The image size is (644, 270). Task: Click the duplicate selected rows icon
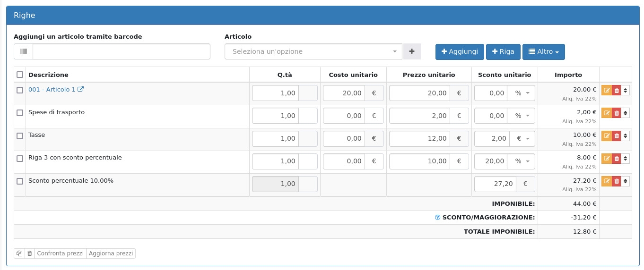(x=19, y=253)
